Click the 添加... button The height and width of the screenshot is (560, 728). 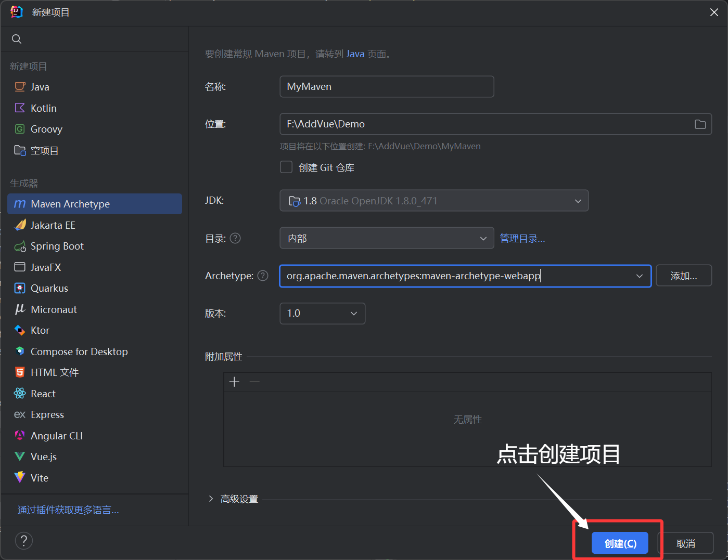(683, 276)
